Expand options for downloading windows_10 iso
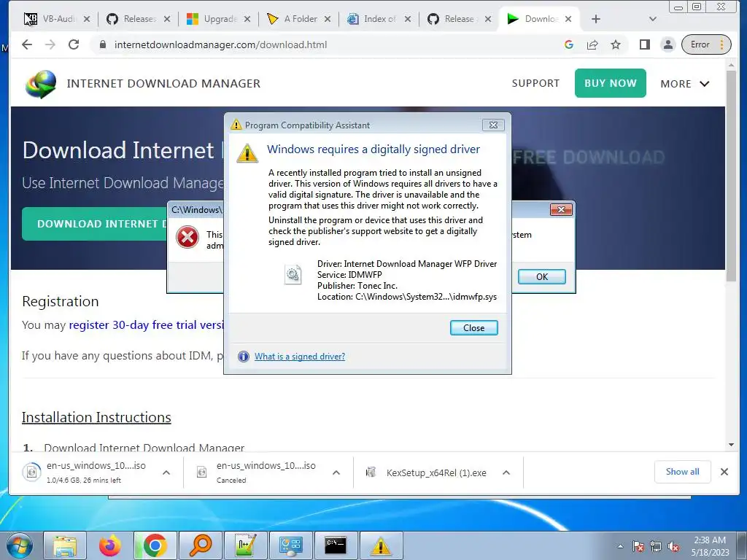 166,472
